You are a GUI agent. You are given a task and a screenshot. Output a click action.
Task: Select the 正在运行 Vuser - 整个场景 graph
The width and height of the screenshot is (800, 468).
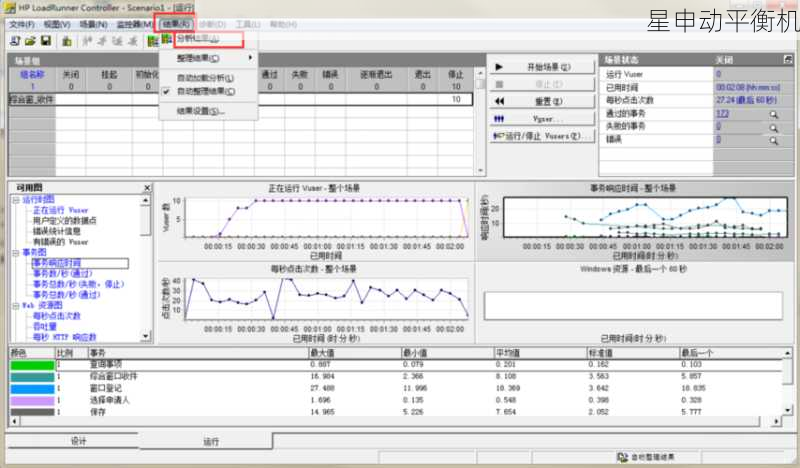coord(316,221)
